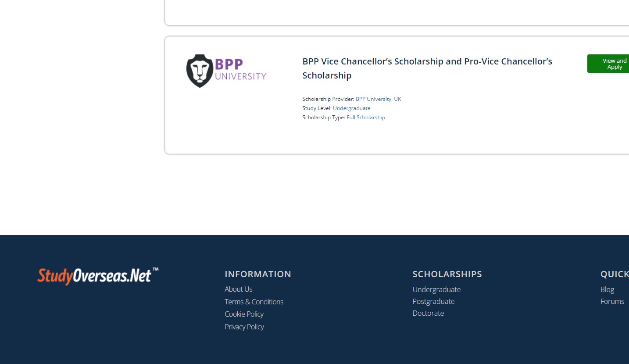Click the View and Apply button
Viewport: 629px width, 364px height.
click(609, 64)
